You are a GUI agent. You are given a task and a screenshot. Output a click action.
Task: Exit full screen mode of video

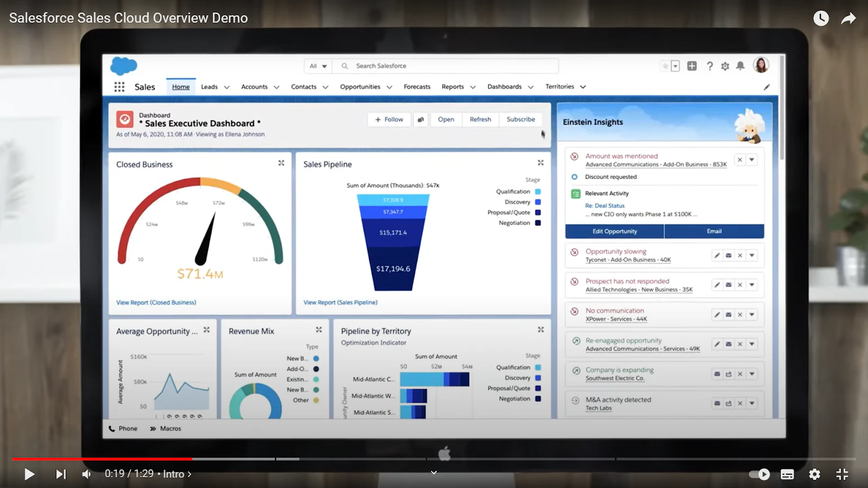point(842,474)
